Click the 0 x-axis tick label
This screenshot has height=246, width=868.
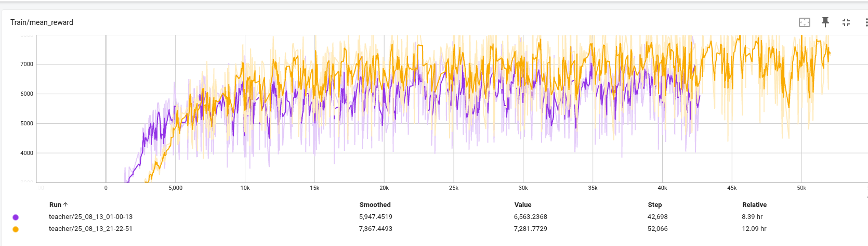click(x=106, y=188)
